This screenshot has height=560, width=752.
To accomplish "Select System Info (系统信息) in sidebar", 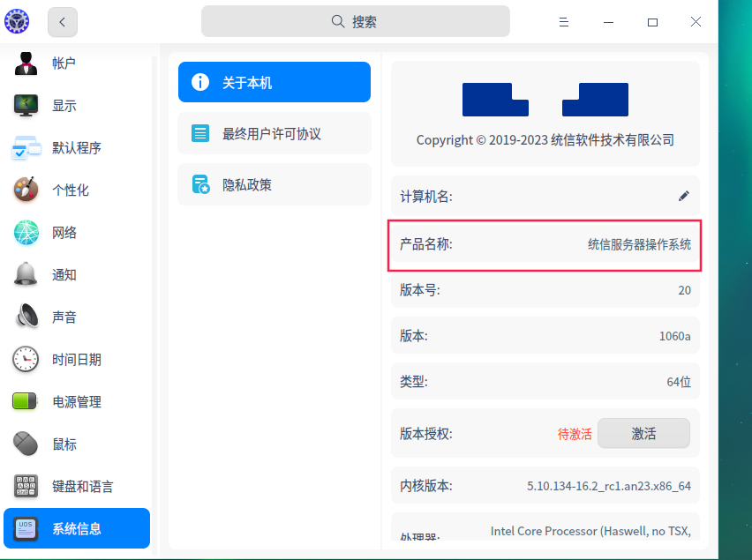I will [x=77, y=529].
